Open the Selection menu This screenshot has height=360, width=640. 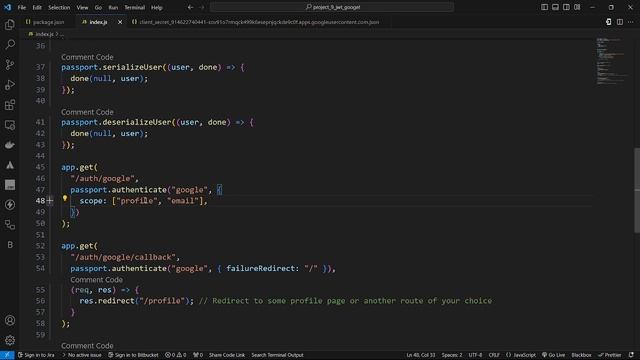[59, 7]
